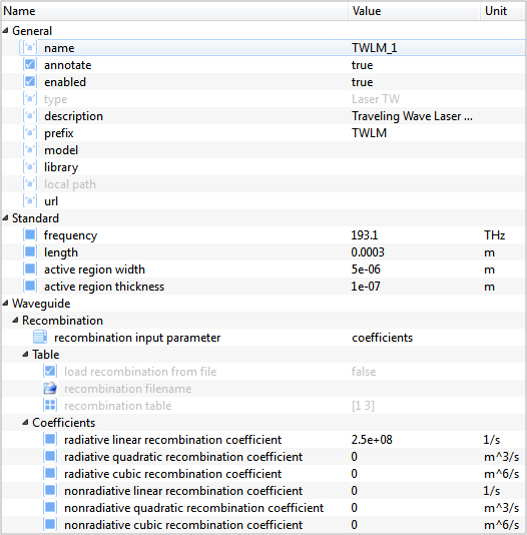Click the folder icon beside recombination filename
527x535 pixels.
(x=50, y=388)
